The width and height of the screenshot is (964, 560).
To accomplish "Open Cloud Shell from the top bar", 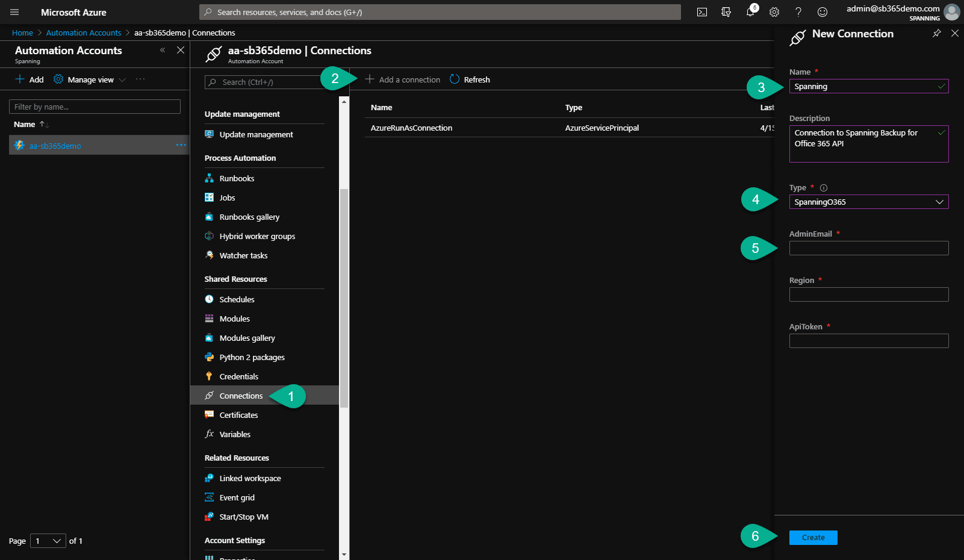I will pyautogui.click(x=702, y=12).
